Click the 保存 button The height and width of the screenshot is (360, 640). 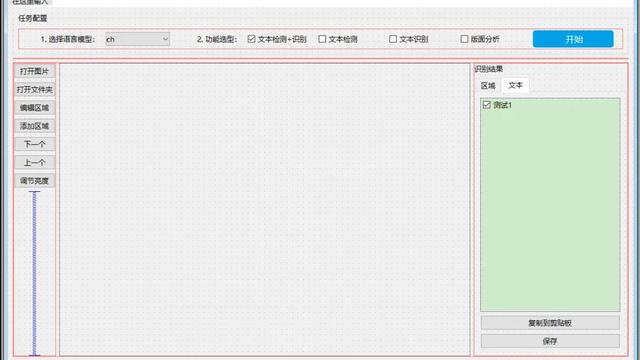pyautogui.click(x=550, y=341)
